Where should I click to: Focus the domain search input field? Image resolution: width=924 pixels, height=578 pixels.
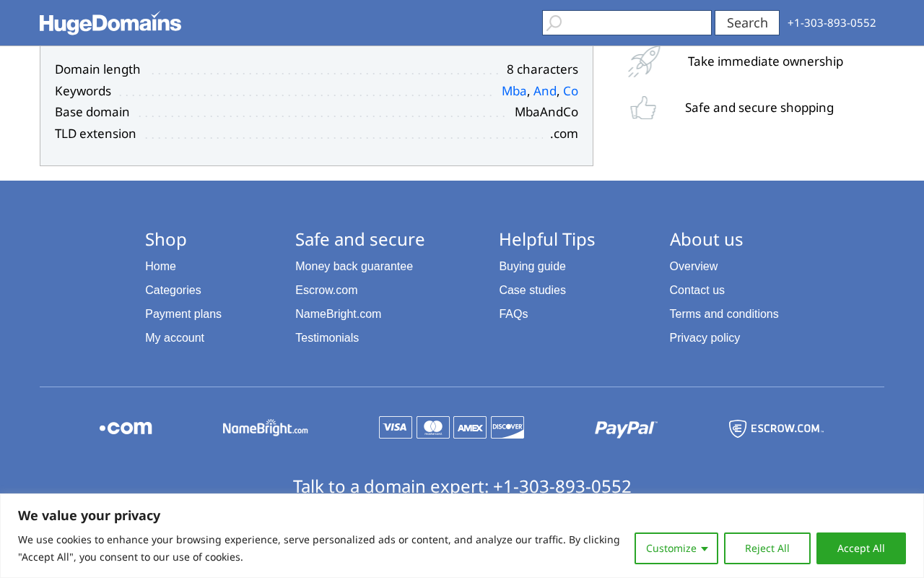tap(627, 22)
